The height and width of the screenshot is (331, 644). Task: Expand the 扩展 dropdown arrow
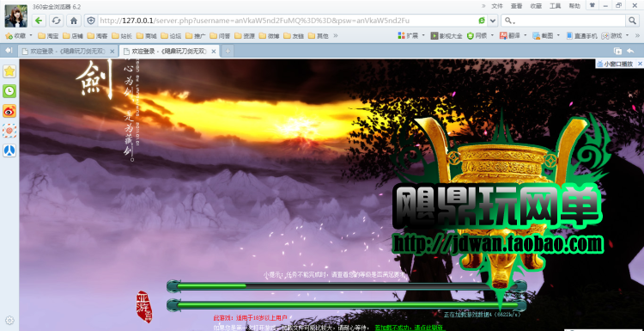coord(423,36)
